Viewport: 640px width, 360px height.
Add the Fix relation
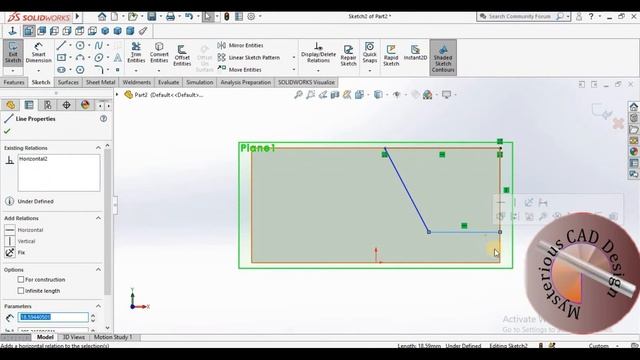15,253
